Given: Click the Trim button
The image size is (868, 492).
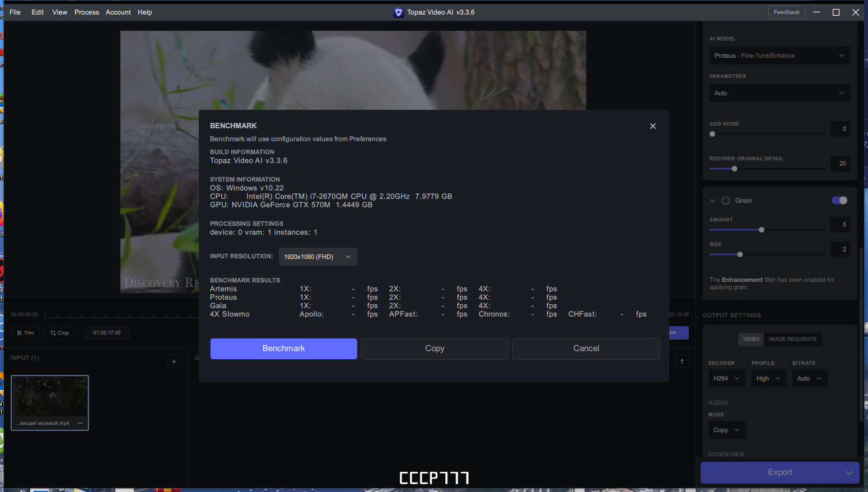Looking at the screenshot, I should [25, 333].
